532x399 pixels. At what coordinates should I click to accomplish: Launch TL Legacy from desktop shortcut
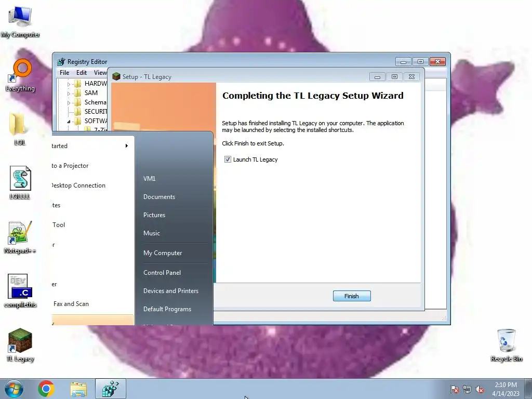(x=20, y=345)
